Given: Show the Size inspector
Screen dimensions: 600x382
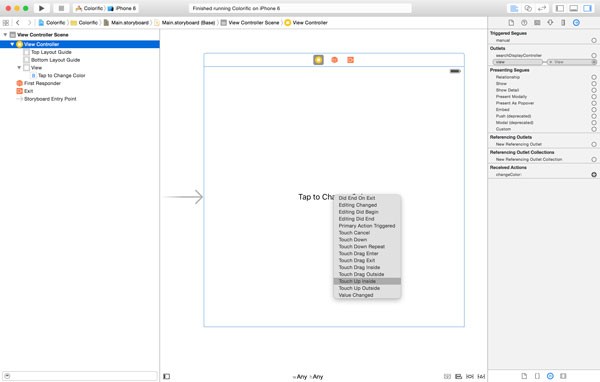Looking at the screenshot, I should [563, 23].
